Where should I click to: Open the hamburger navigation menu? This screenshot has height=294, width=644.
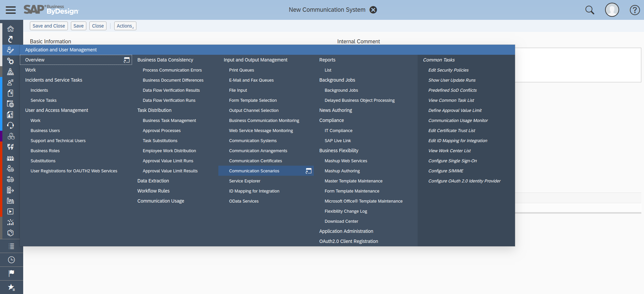(x=11, y=10)
